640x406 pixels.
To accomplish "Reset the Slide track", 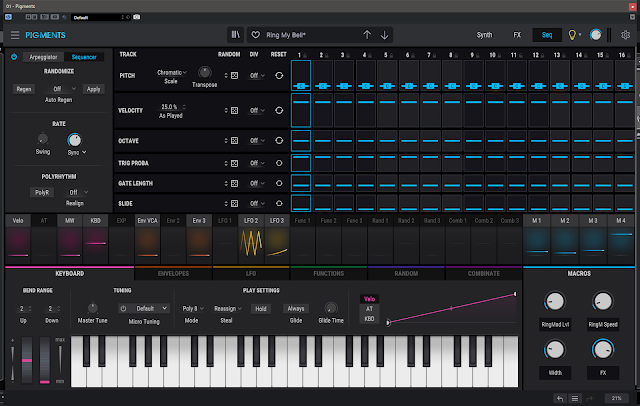I will pos(279,204).
